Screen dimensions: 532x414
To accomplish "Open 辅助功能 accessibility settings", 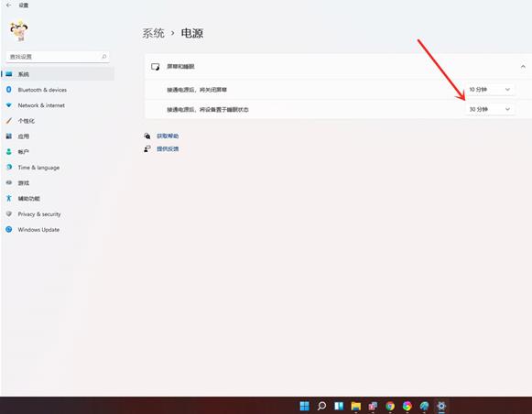I will coord(58,199).
